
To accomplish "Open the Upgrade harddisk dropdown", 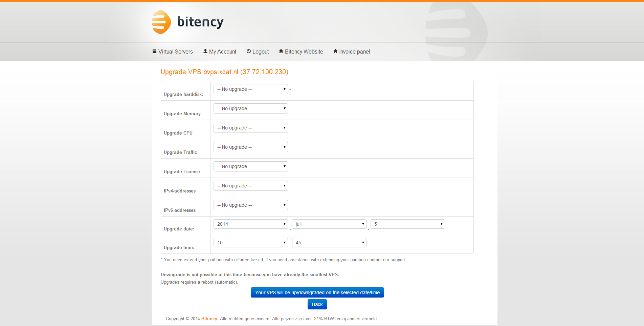I will tap(250, 89).
